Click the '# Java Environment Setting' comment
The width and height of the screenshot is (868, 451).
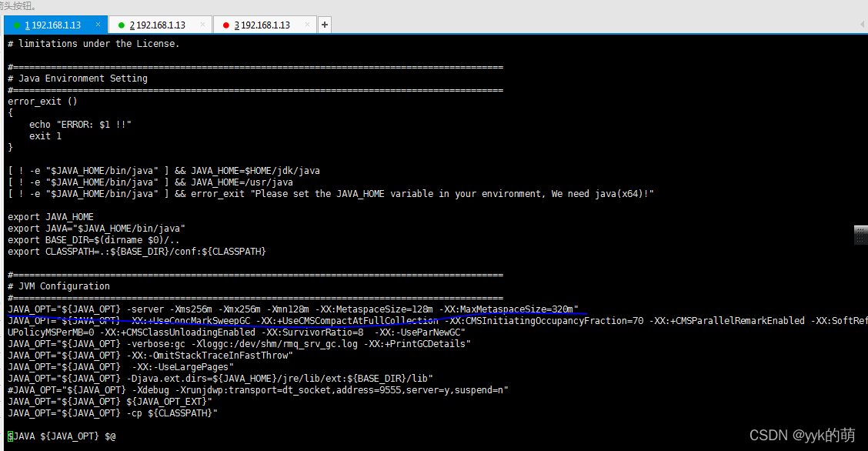coord(78,79)
